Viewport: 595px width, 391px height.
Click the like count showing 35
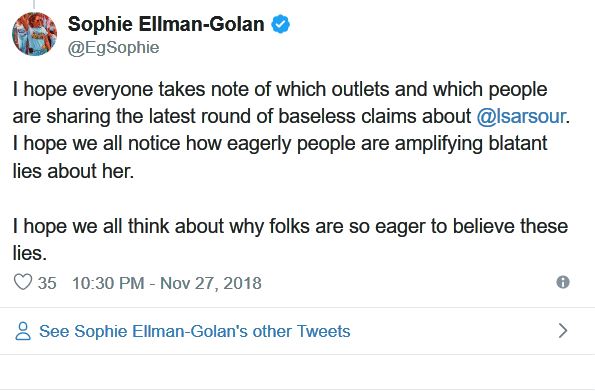click(x=47, y=283)
